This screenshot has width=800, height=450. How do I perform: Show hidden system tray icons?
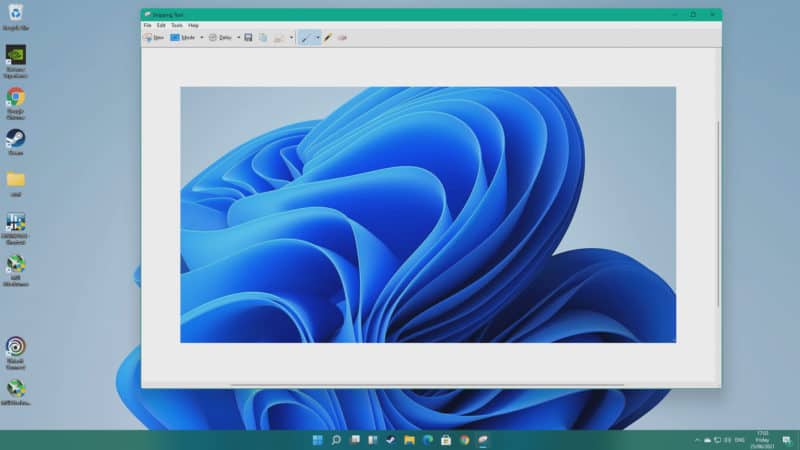697,440
